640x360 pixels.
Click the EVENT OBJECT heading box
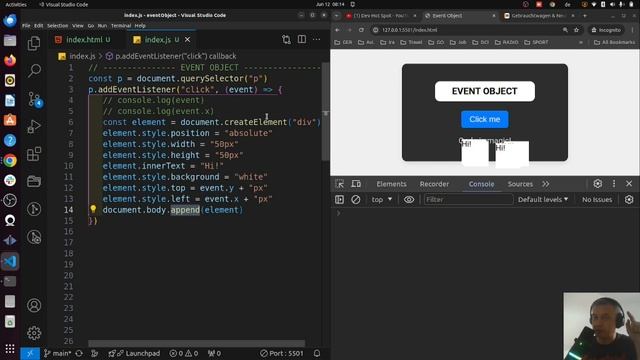[484, 91]
